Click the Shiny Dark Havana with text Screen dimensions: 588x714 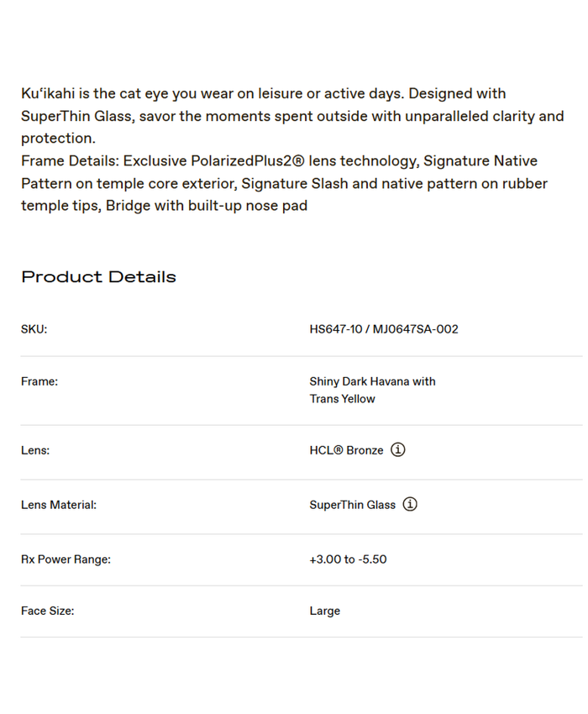coord(372,381)
